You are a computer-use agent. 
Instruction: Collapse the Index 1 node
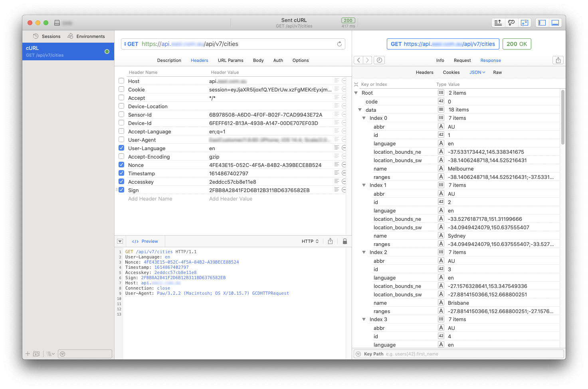(x=364, y=185)
